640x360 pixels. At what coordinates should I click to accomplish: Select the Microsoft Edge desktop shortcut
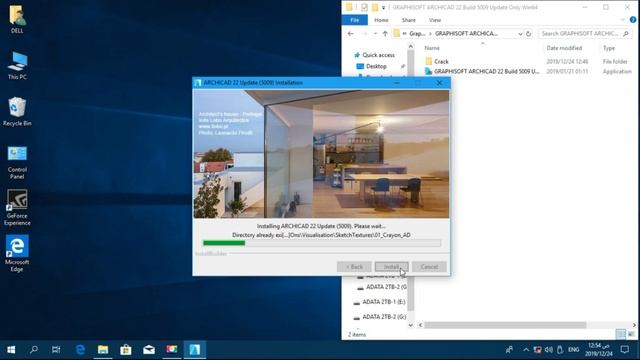pos(17,253)
